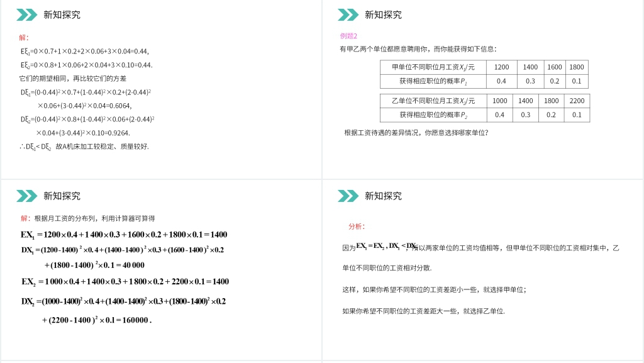Click the 0.2 cell in the P₁ row

pyautogui.click(x=555, y=81)
